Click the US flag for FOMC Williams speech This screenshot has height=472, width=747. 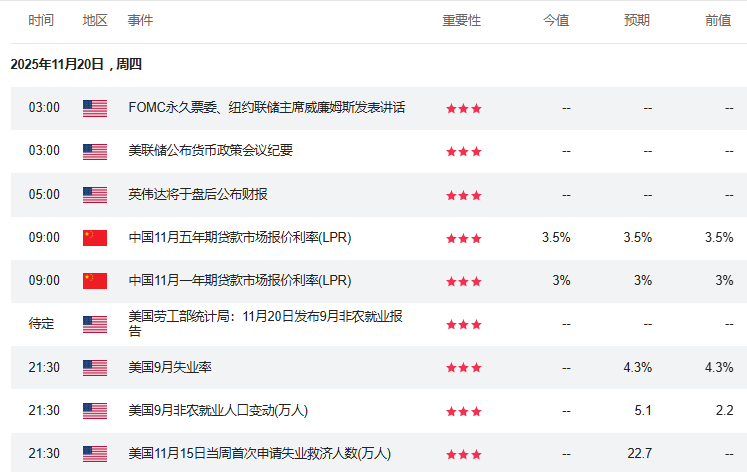pos(95,108)
